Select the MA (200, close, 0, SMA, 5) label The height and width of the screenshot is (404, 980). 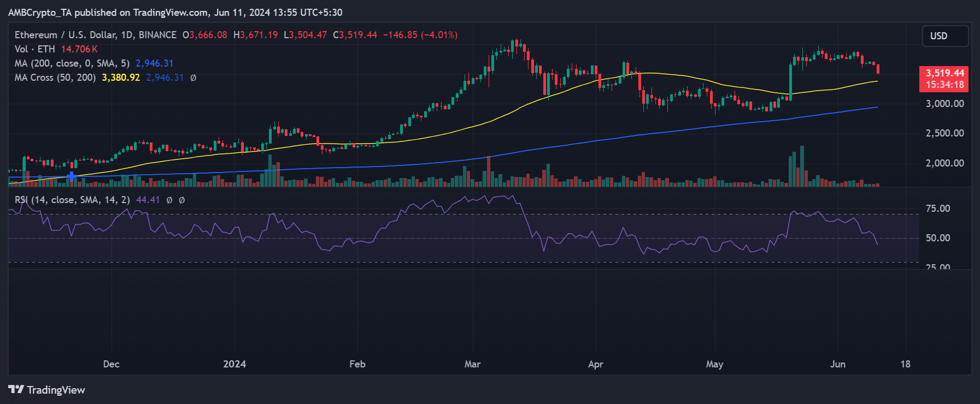[72, 63]
